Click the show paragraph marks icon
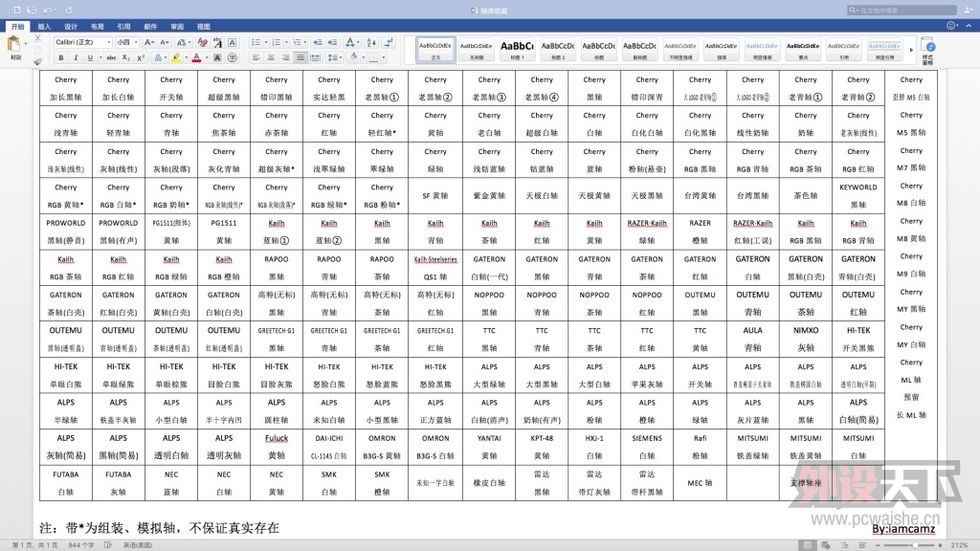 point(389,42)
